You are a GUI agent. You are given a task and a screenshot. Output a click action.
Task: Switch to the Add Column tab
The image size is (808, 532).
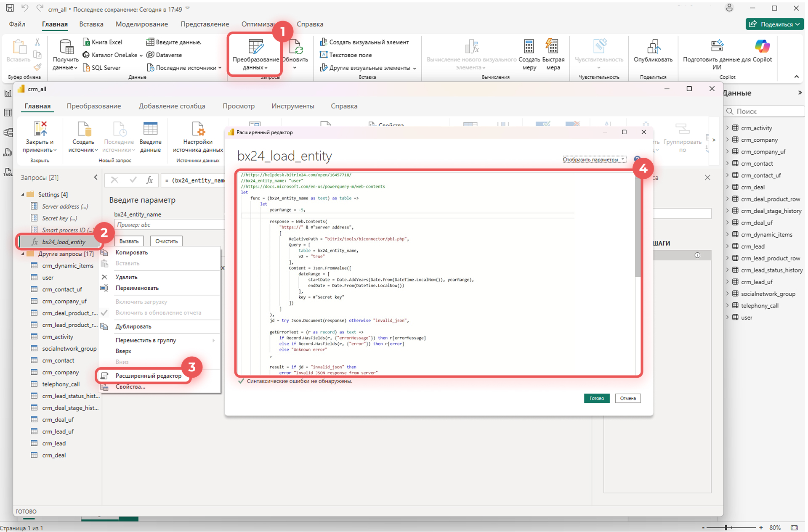click(x=172, y=106)
